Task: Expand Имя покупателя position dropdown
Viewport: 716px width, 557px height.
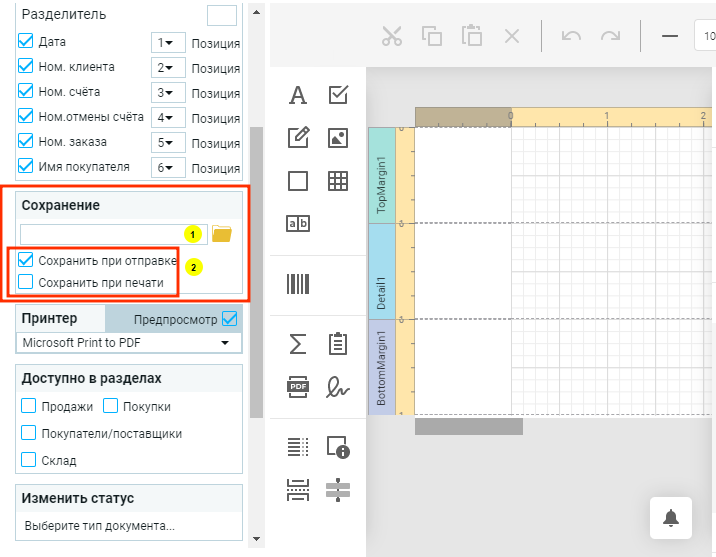Action: 168,168
